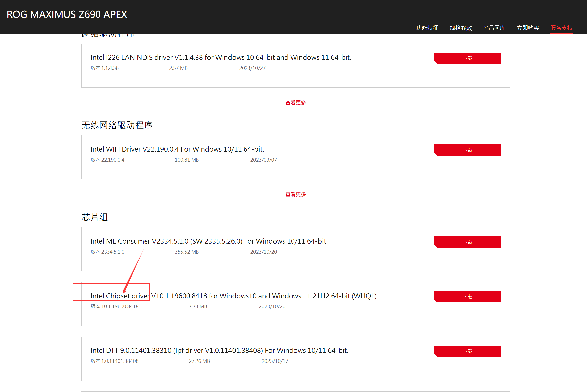Screen dimensions: 587x392
Task: Click file size 27.26 MB
Action: tap(199, 361)
